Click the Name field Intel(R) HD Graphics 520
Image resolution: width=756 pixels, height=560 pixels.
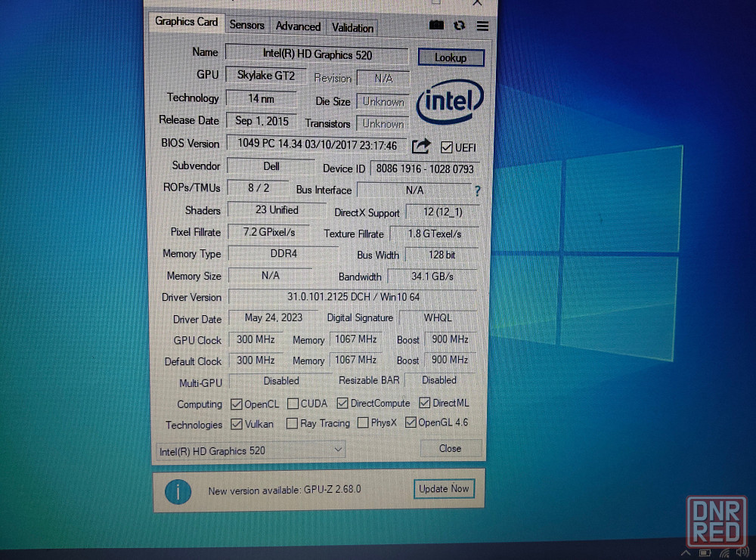click(317, 54)
